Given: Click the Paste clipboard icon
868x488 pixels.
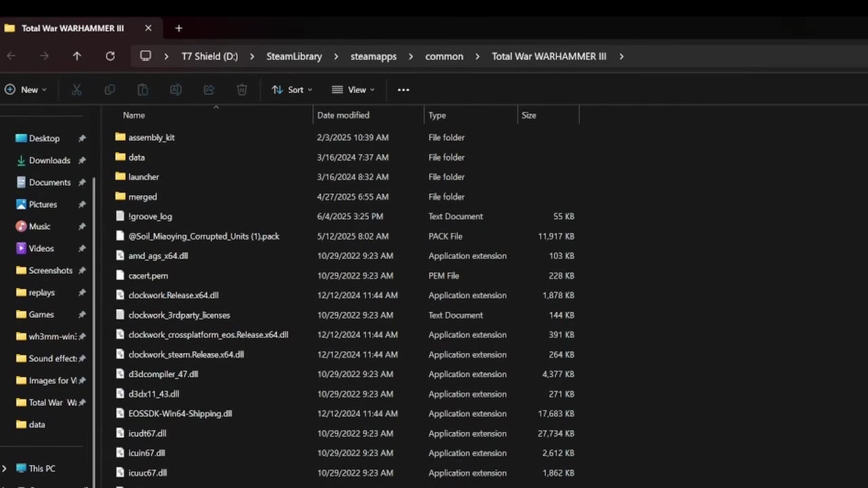Looking at the screenshot, I should 142,89.
